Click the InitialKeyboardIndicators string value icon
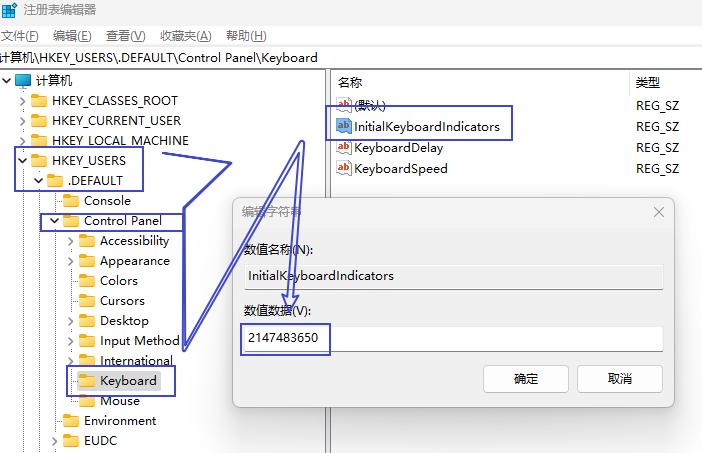This screenshot has height=453, width=702. 344,127
